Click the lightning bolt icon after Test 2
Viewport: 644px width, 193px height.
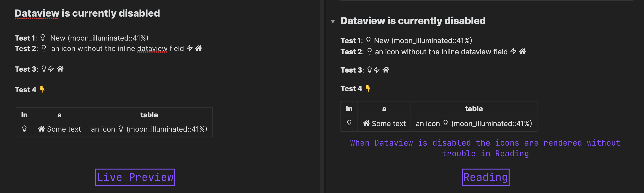click(x=190, y=48)
